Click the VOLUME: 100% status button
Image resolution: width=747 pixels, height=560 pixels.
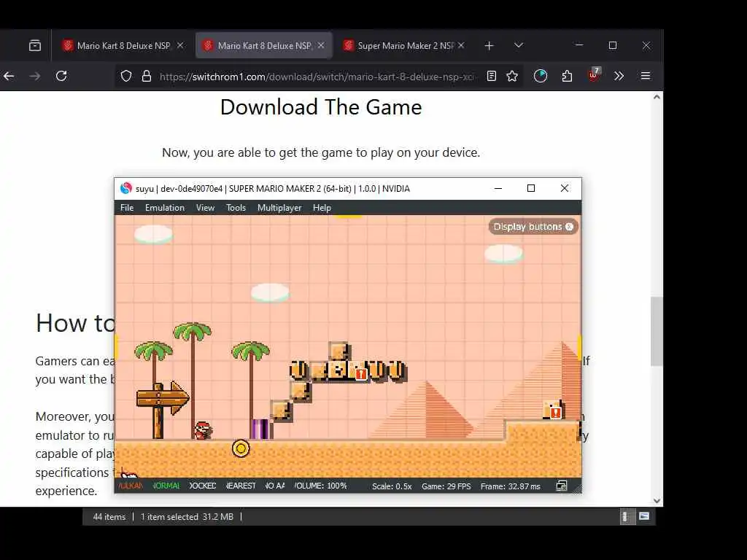click(x=321, y=486)
